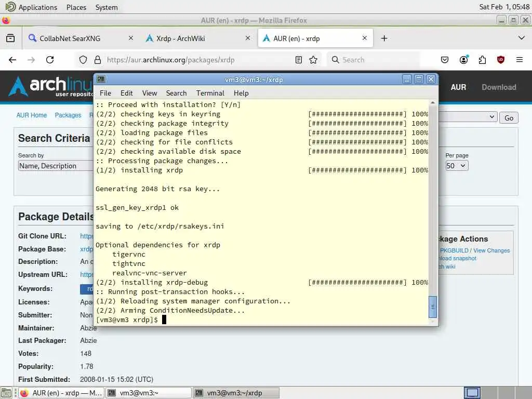Open tracking protection shield icon

[83, 60]
